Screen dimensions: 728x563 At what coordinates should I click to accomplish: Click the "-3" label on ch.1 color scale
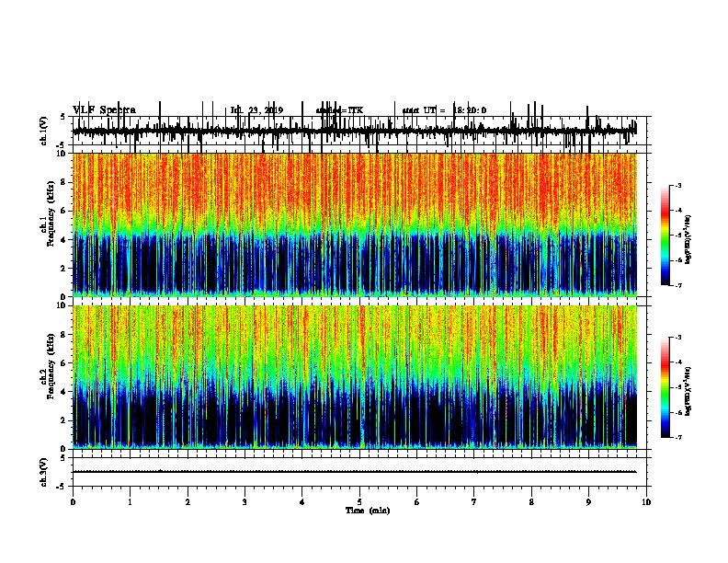tap(678, 185)
